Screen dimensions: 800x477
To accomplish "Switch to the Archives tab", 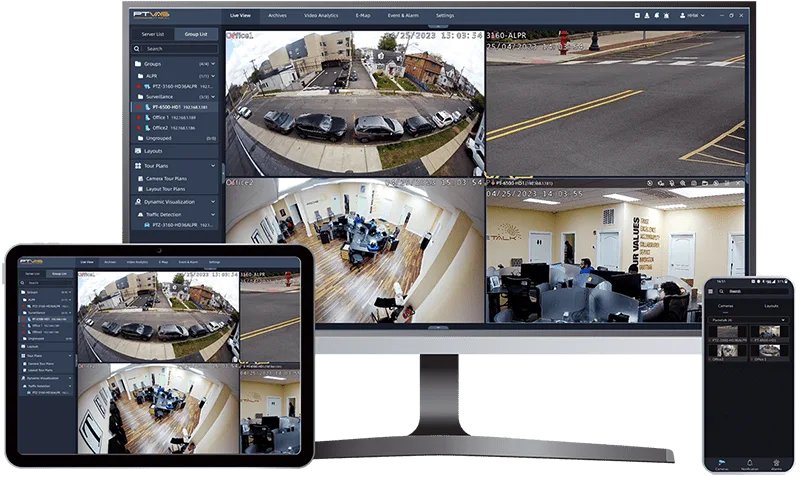I will (277, 15).
